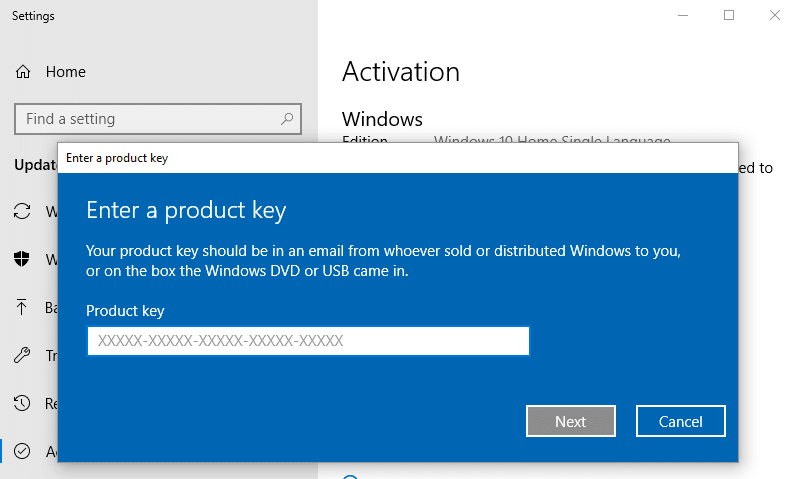797x479 pixels.
Task: Maximize the Settings window
Action: [729, 16]
